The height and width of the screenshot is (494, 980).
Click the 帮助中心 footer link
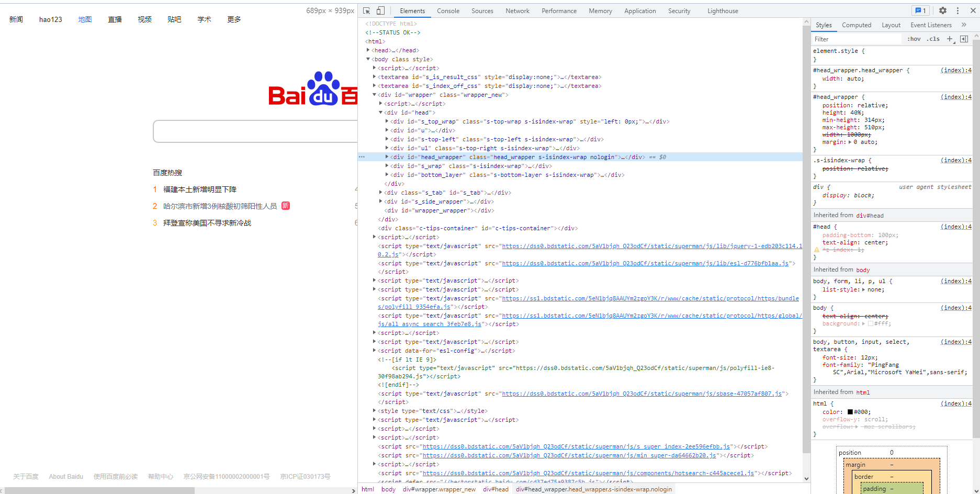tap(161, 477)
